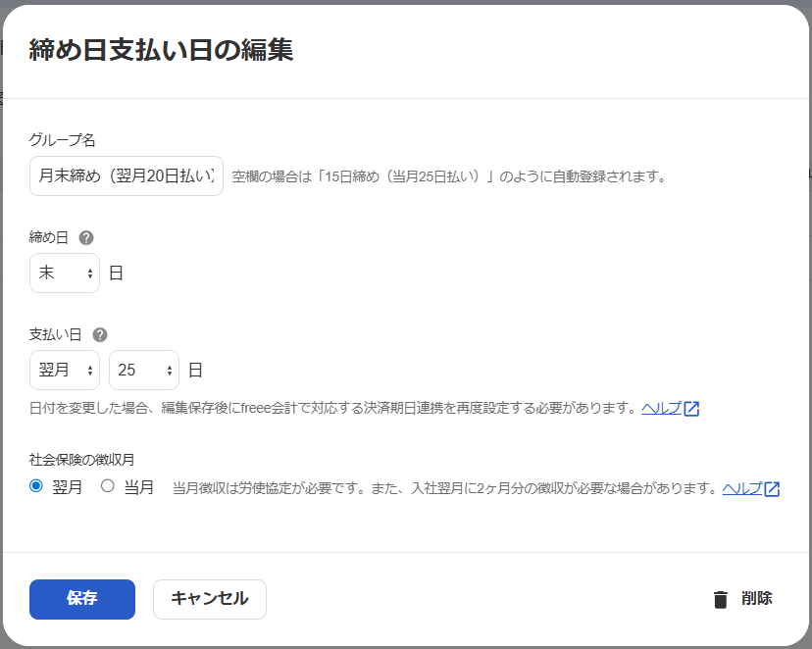Select the 当月 radio for 社会保険の徴収月
This screenshot has height=649, width=812.
coord(108,486)
